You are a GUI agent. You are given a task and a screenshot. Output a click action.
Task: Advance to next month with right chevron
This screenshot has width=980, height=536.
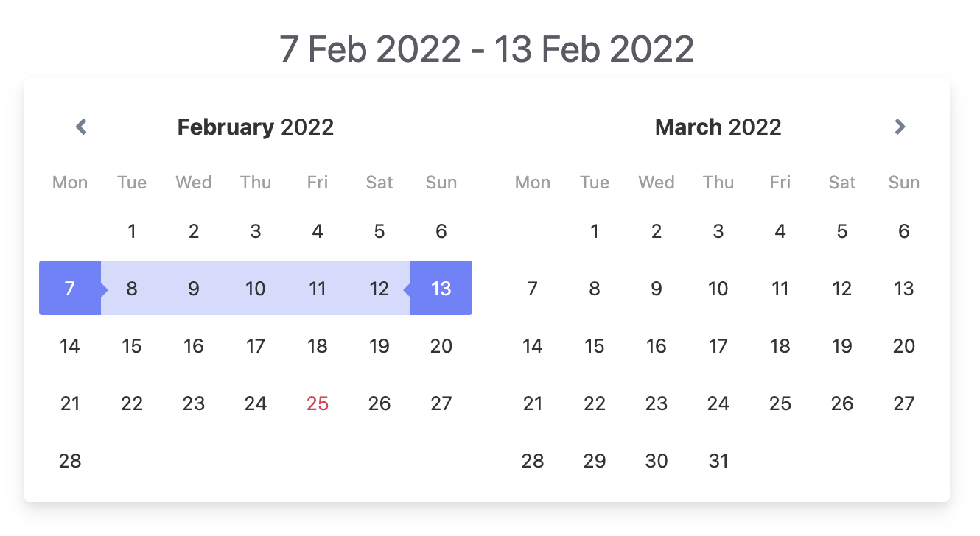[x=899, y=127]
